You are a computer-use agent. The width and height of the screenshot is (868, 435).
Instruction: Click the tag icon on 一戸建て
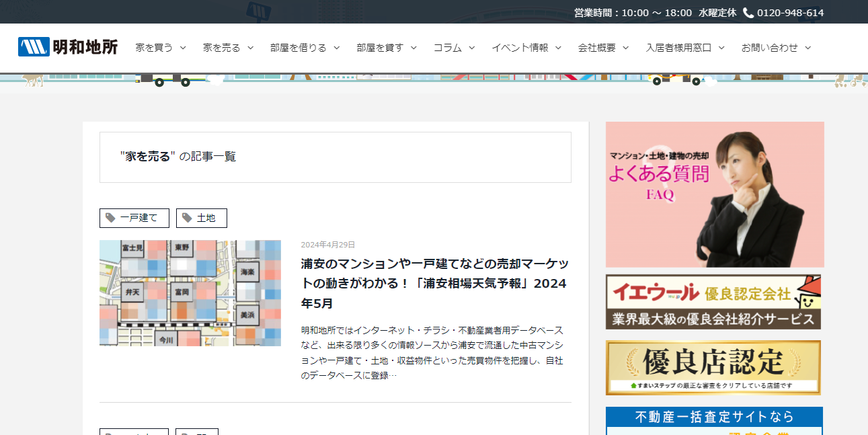pyautogui.click(x=111, y=218)
